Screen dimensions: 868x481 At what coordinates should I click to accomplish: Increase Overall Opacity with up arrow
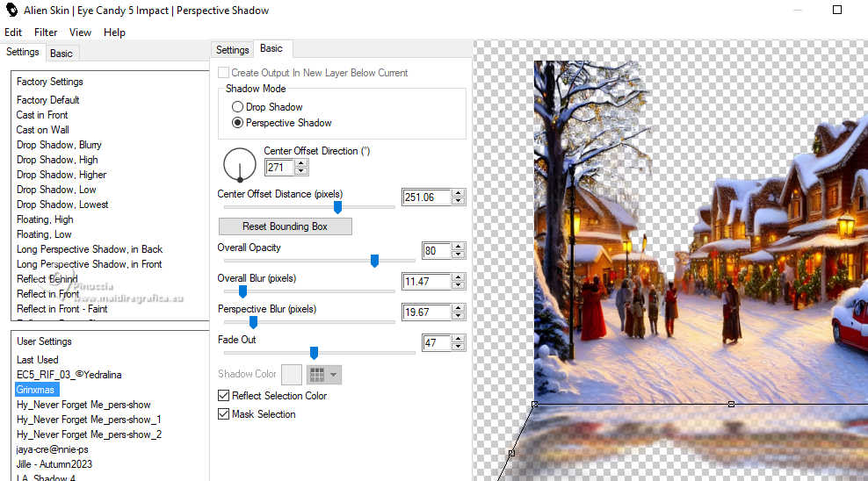[x=458, y=247]
